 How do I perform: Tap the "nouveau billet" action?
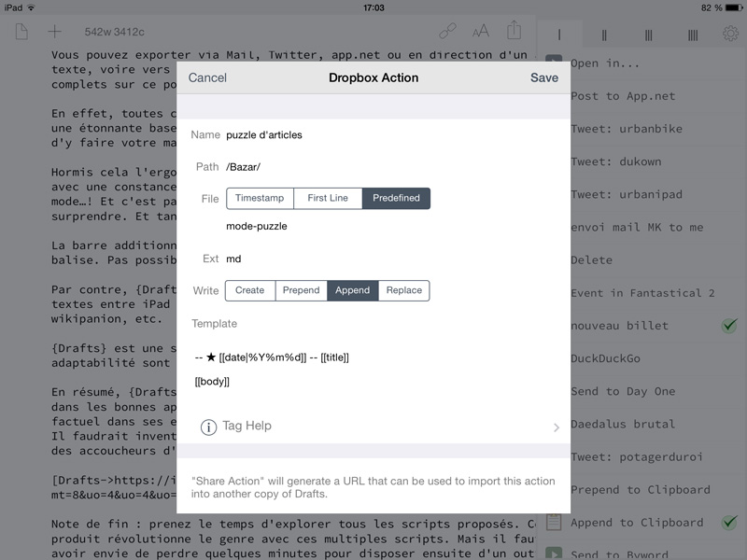coord(619,326)
